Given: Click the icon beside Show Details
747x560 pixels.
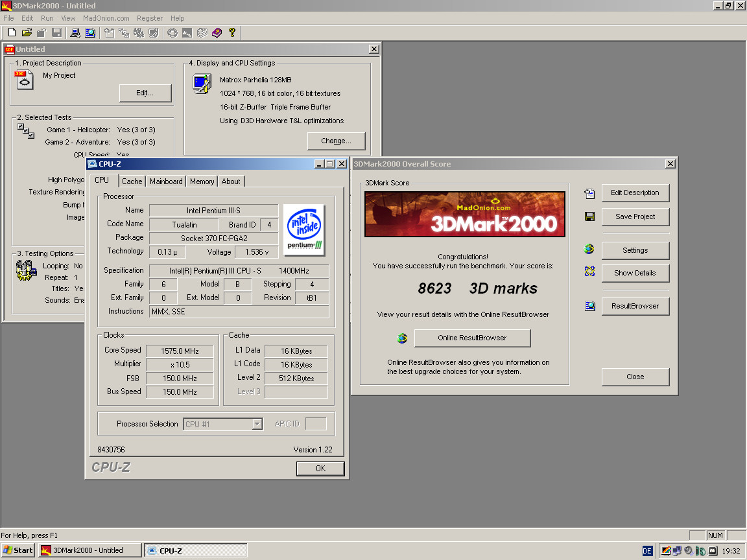Looking at the screenshot, I should (x=589, y=272).
